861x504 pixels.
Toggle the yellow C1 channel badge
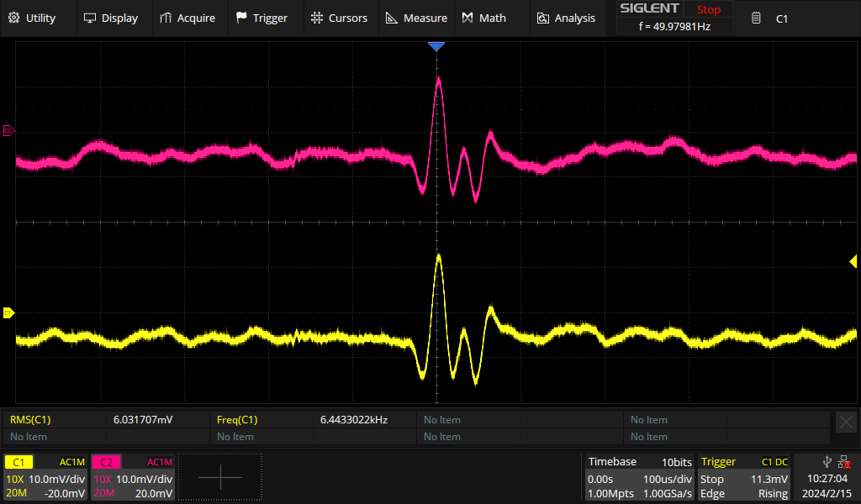click(18, 462)
